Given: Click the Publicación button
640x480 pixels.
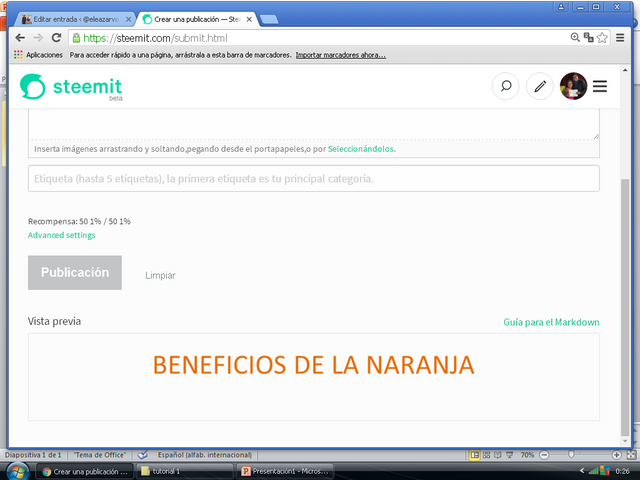Looking at the screenshot, I should [x=75, y=273].
